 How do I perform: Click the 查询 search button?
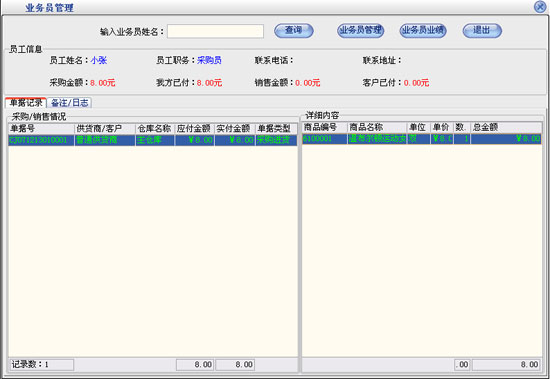tap(294, 31)
